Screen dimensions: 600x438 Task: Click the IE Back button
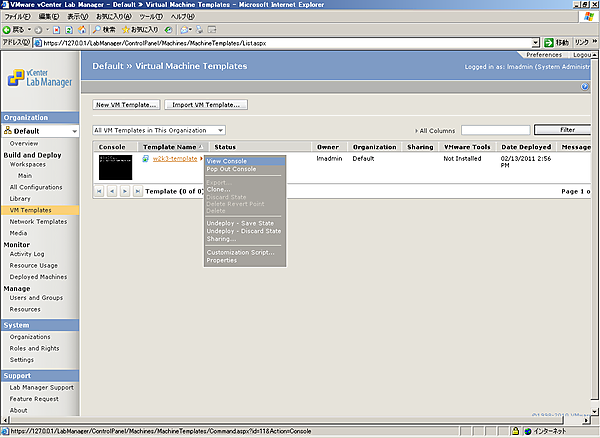(x=14, y=29)
